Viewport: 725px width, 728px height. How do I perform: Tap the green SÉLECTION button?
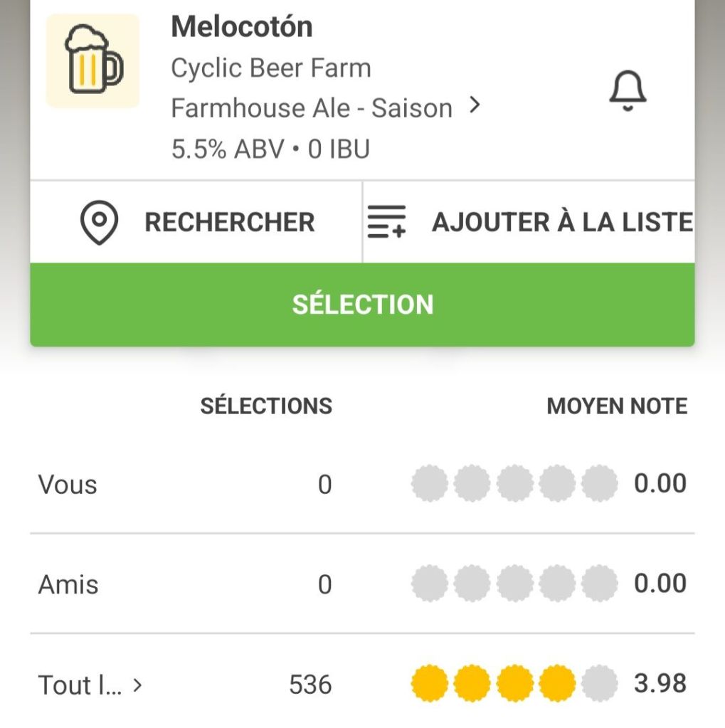(x=362, y=305)
